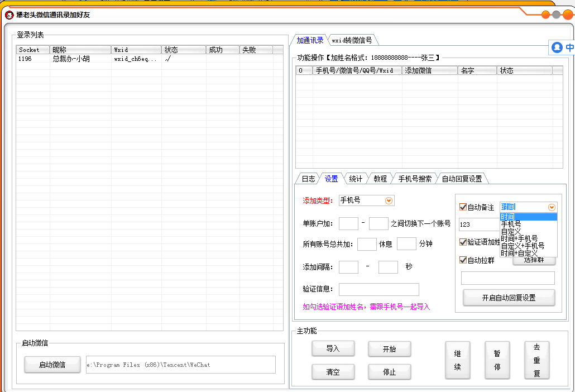Click the 清空 button
Viewport: 575px width, 392px height.
coord(333,372)
